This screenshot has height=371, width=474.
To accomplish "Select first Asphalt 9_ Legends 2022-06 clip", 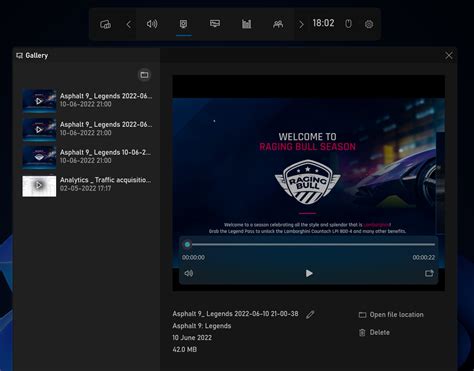I will tap(87, 100).
